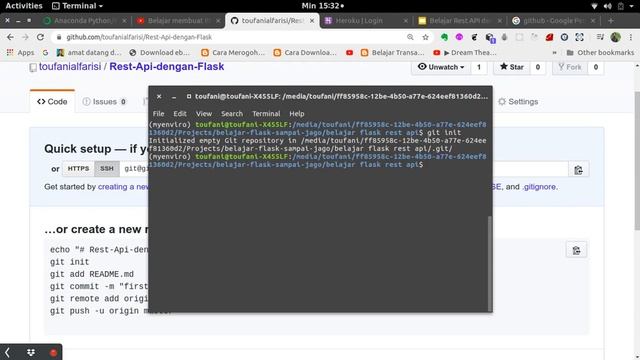Open the Other bookmarks folder

click(x=600, y=53)
